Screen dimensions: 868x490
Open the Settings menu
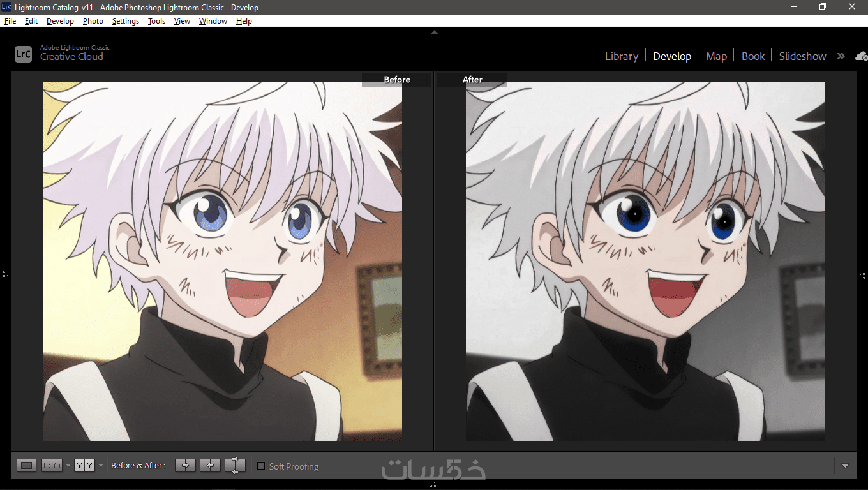pos(126,21)
